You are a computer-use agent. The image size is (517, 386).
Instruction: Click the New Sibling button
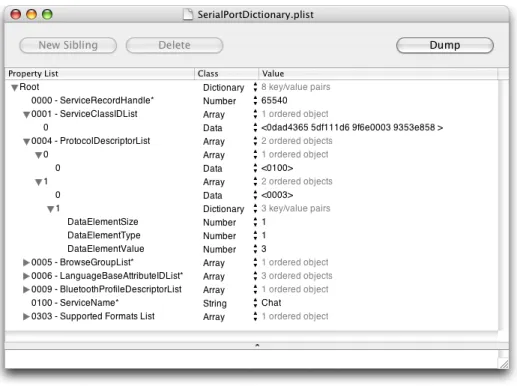click(x=68, y=45)
